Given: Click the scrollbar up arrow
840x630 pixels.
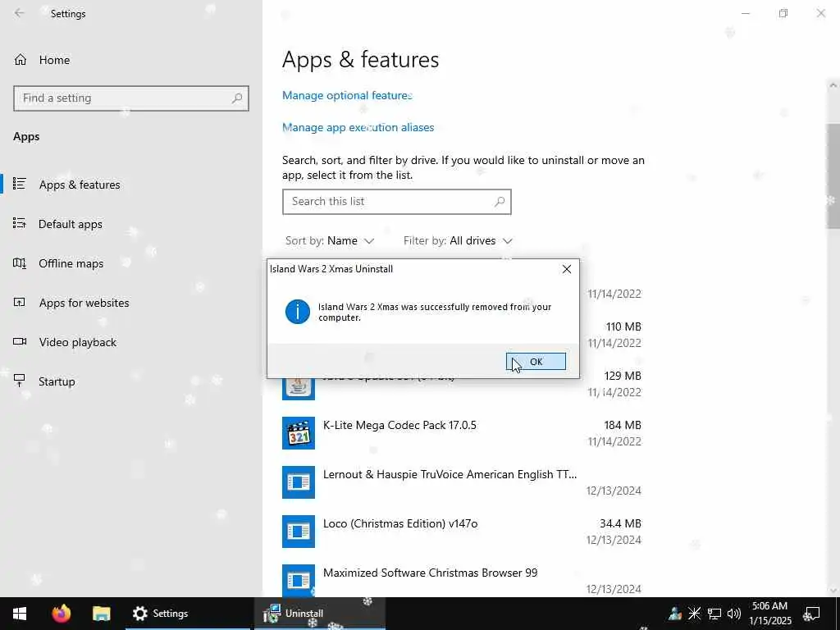Looking at the screenshot, I should tap(833, 85).
